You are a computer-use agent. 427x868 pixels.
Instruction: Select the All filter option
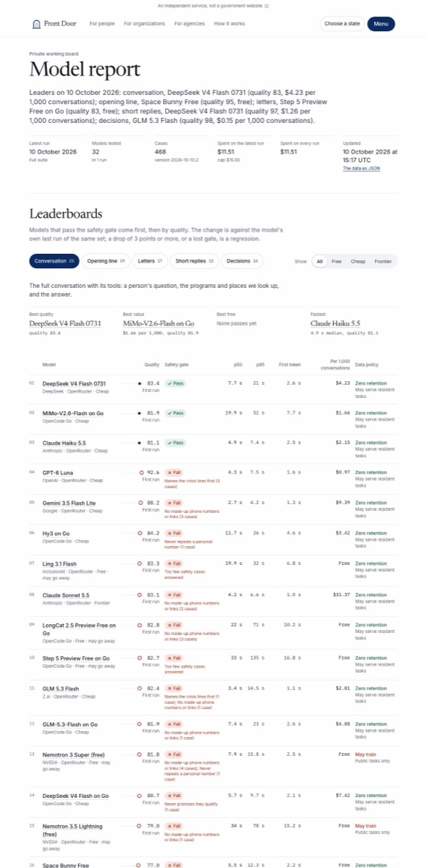tap(319, 261)
